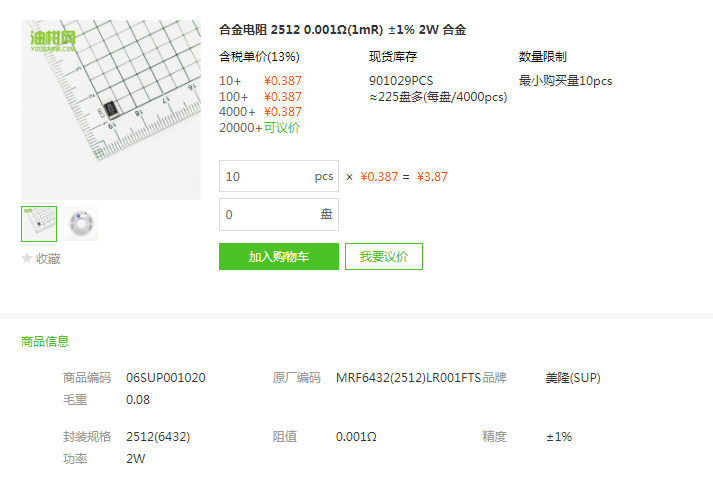713x481 pixels.
Task: Click the favorite star icon
Action: 27,258
